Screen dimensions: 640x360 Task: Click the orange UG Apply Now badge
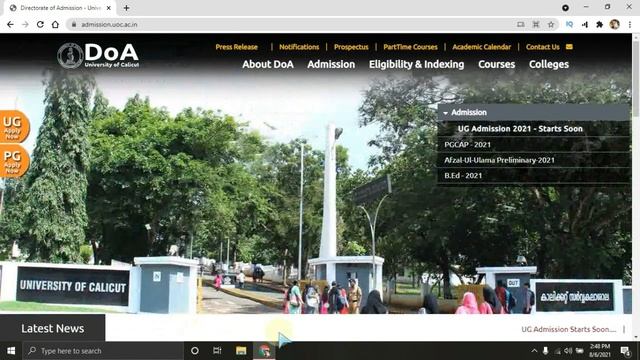tap(14, 127)
